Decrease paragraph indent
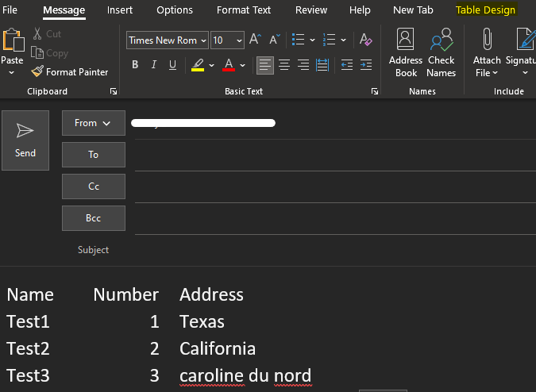The image size is (536, 392). (347, 65)
